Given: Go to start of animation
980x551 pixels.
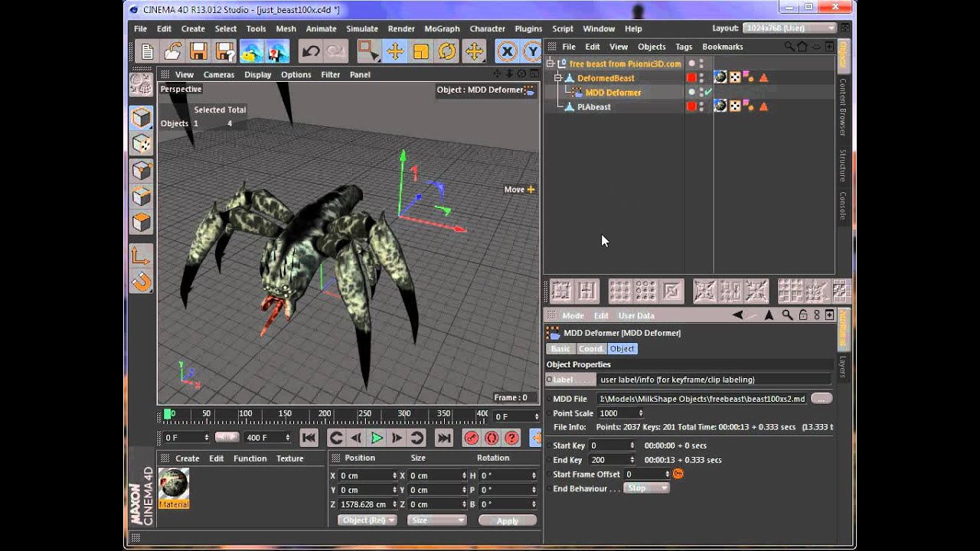Looking at the screenshot, I should coord(309,438).
